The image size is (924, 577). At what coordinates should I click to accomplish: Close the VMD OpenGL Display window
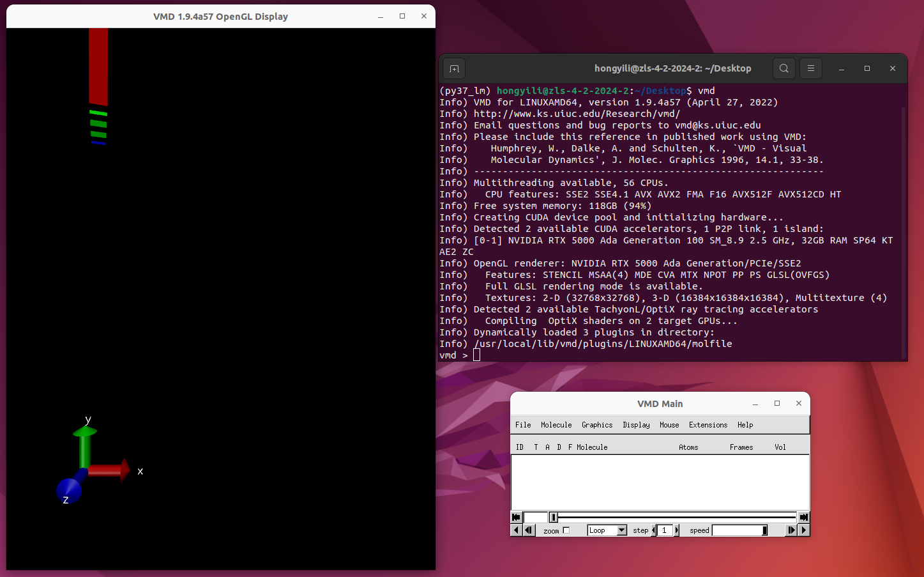click(x=424, y=16)
